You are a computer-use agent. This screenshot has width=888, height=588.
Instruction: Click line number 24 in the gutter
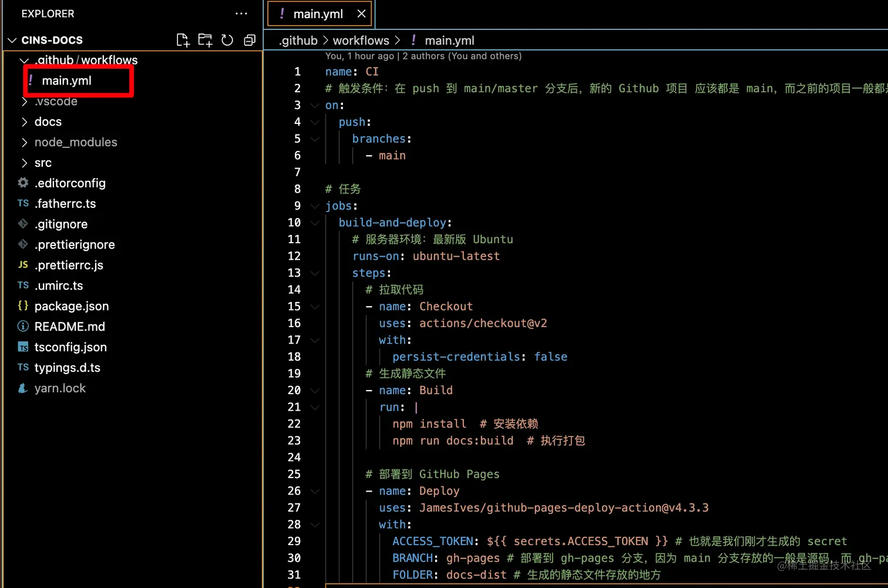coord(294,457)
